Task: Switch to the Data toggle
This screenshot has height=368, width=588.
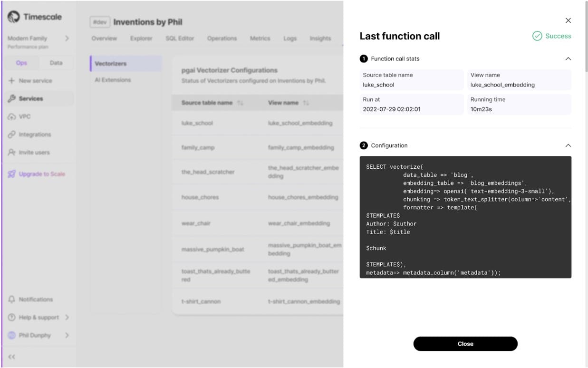Action: 56,63
